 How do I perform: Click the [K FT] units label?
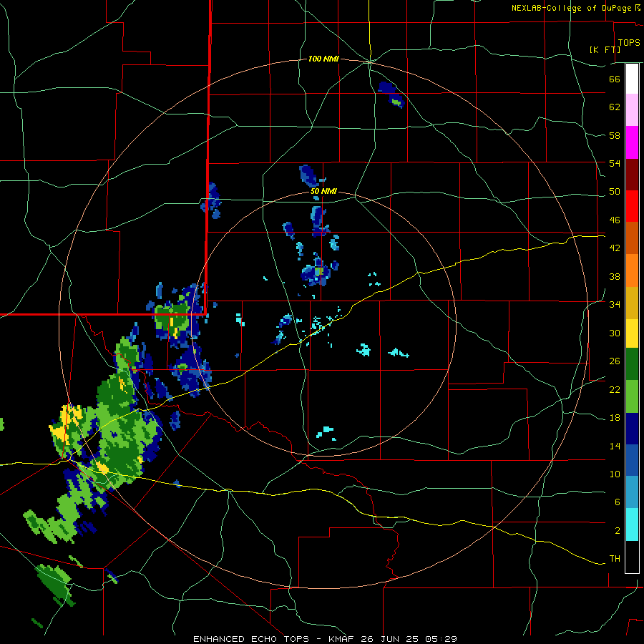click(605, 49)
